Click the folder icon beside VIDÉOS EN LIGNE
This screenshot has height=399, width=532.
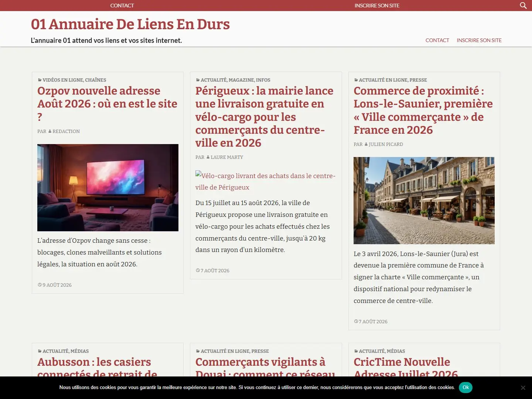coord(40,80)
